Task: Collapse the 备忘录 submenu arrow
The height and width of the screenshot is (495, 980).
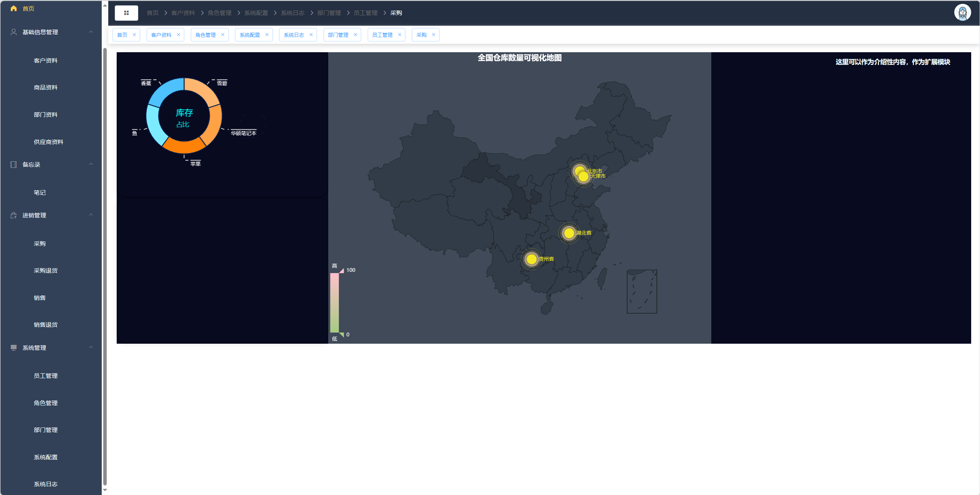Action: click(91, 164)
